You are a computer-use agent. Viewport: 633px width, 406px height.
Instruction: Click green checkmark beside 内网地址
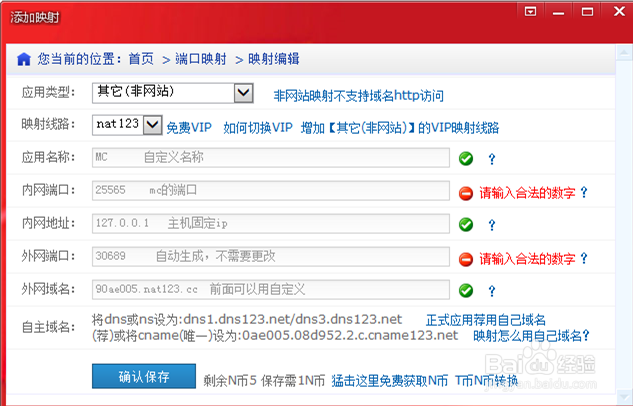point(466,224)
